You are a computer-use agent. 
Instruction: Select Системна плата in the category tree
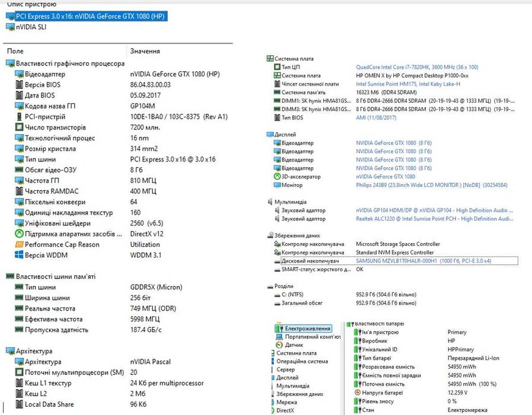point(297,353)
